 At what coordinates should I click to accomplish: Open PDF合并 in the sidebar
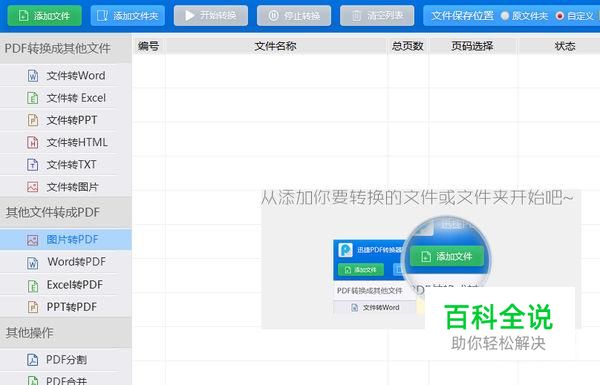(x=66, y=380)
